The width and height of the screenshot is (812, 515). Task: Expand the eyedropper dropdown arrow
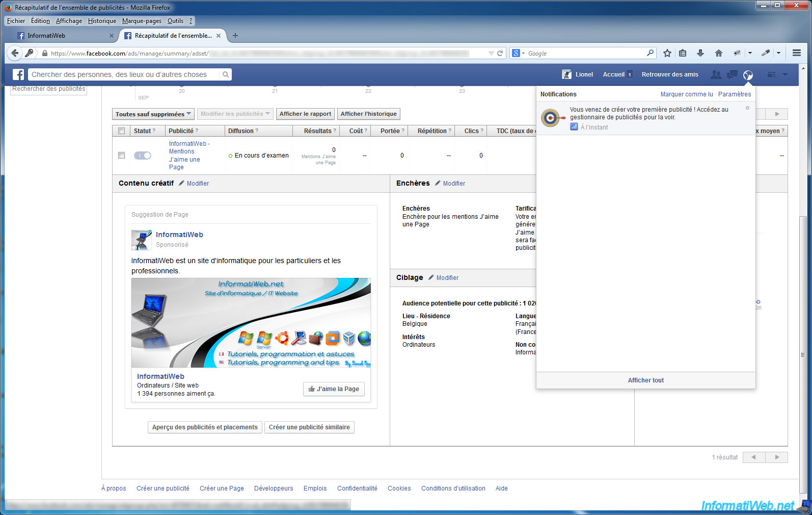[x=778, y=53]
